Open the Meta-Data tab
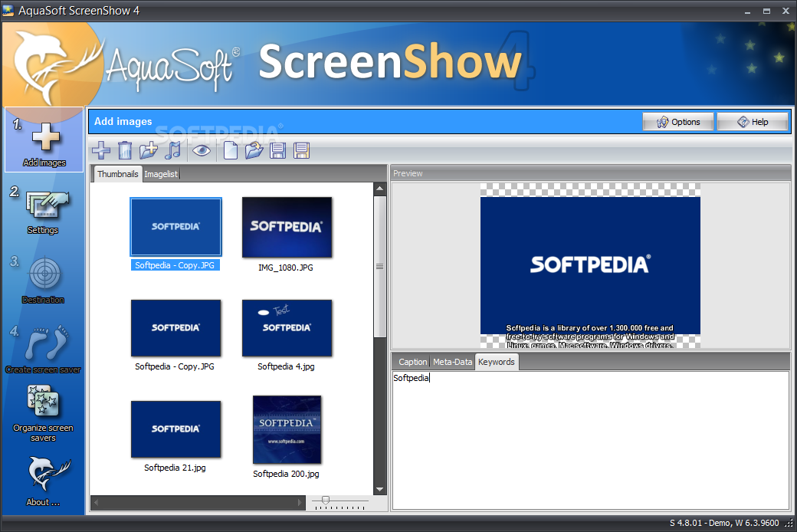Image resolution: width=797 pixels, height=532 pixels. pyautogui.click(x=452, y=362)
